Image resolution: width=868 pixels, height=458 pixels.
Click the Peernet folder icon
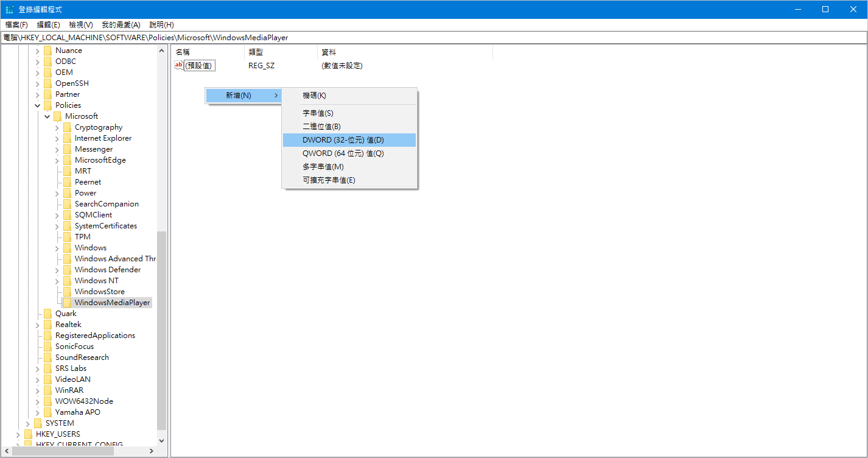coord(68,182)
